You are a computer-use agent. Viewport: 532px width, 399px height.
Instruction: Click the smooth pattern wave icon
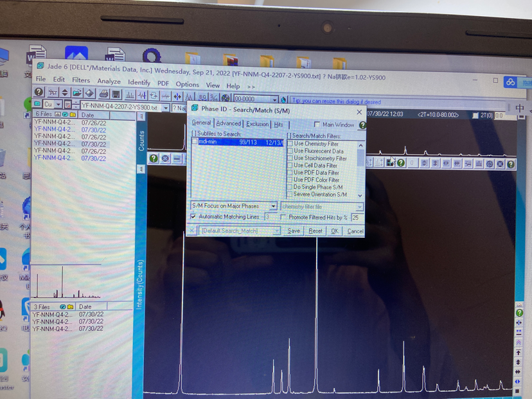click(x=166, y=96)
